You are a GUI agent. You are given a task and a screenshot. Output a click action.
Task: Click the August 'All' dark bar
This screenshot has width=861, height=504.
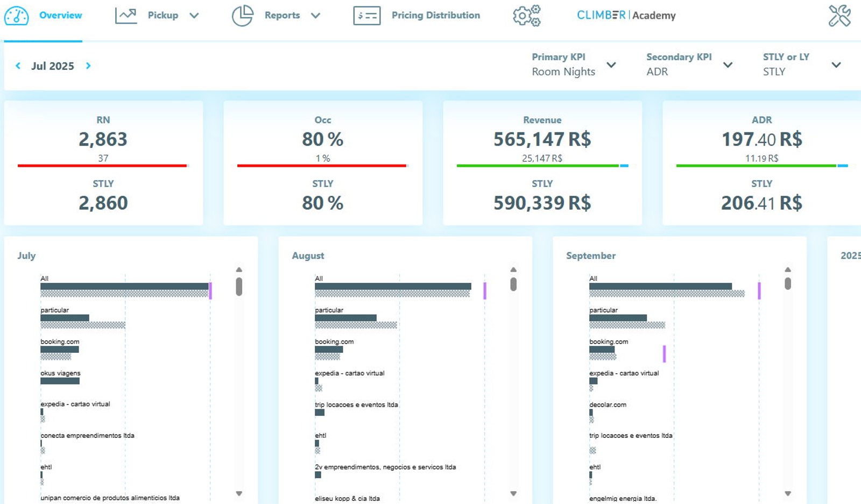pos(393,286)
